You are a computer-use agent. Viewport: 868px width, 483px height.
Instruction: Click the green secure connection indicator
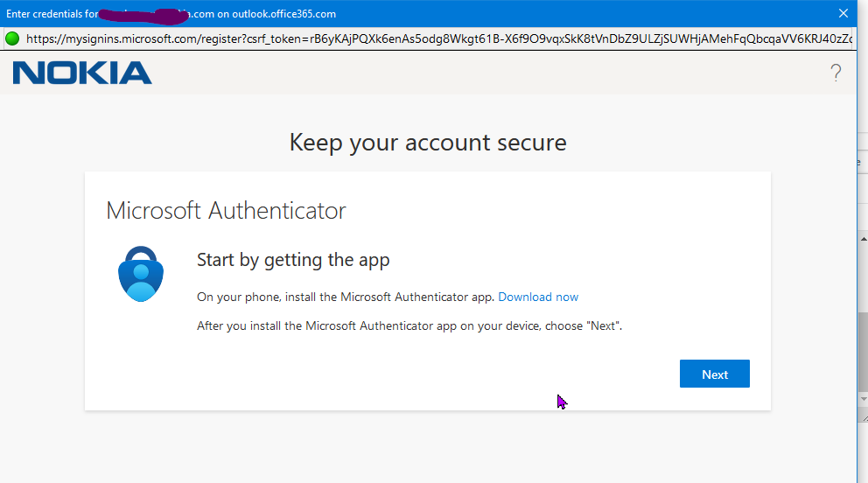pyautogui.click(x=12, y=38)
